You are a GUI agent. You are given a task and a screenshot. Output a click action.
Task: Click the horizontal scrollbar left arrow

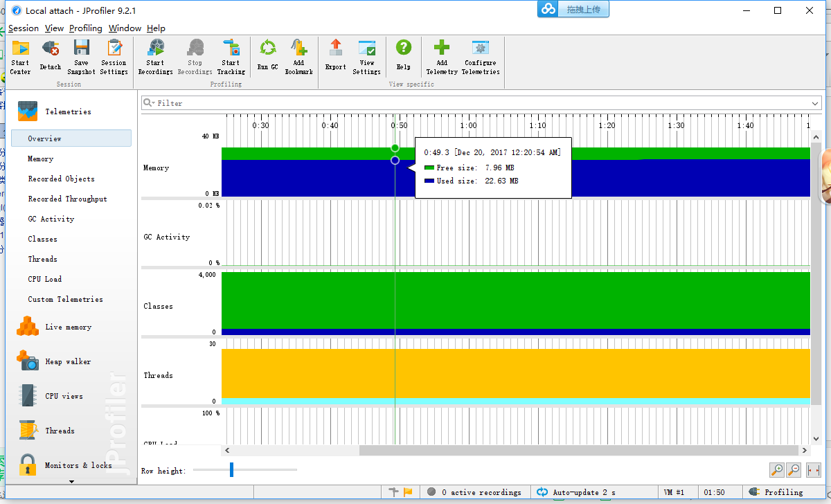click(226, 451)
